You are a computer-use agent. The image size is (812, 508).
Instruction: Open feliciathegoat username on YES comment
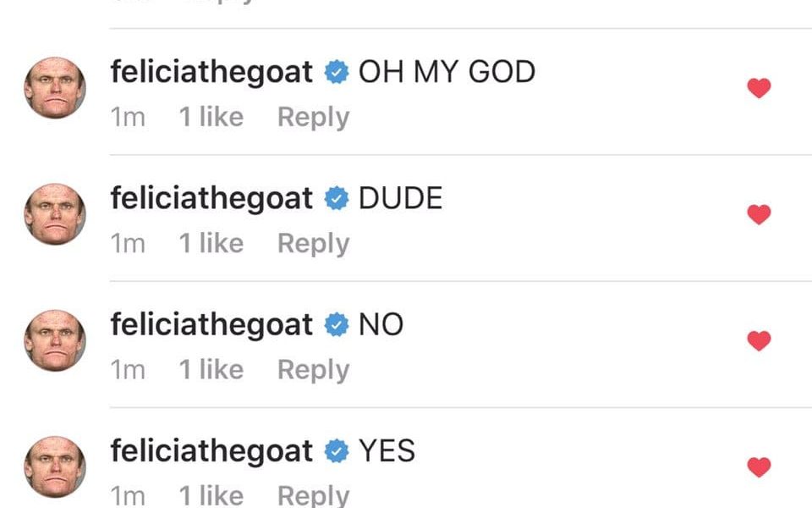211,451
